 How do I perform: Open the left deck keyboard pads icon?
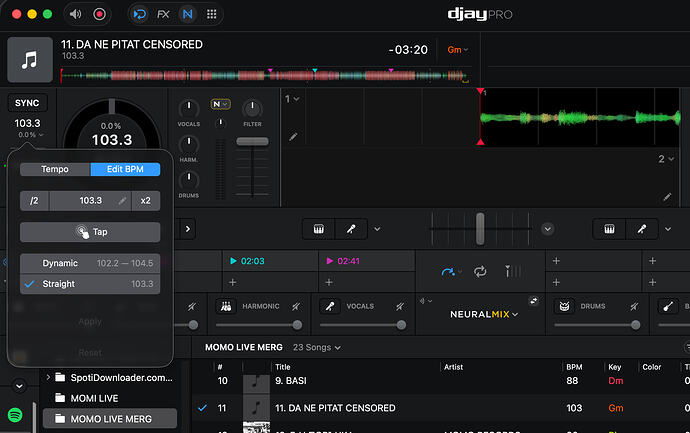click(x=319, y=229)
